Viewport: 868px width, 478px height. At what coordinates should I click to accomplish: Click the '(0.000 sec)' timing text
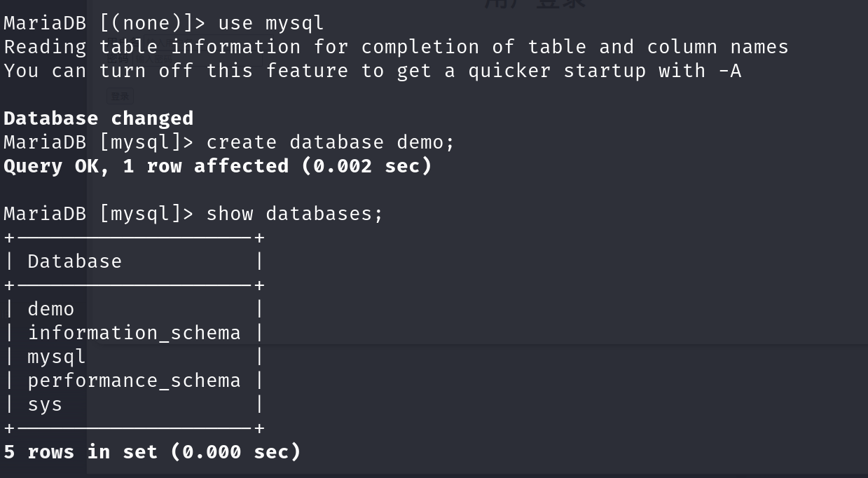[x=235, y=452]
